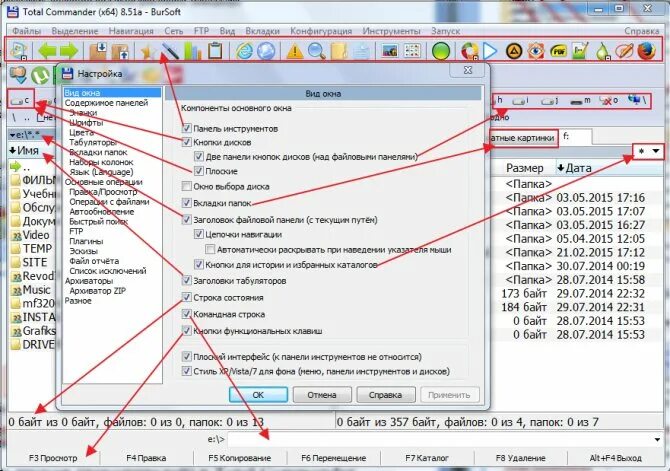Open the 'Конфигурация' menu
Image resolution: width=670 pixels, height=471 pixels.
[x=321, y=31]
